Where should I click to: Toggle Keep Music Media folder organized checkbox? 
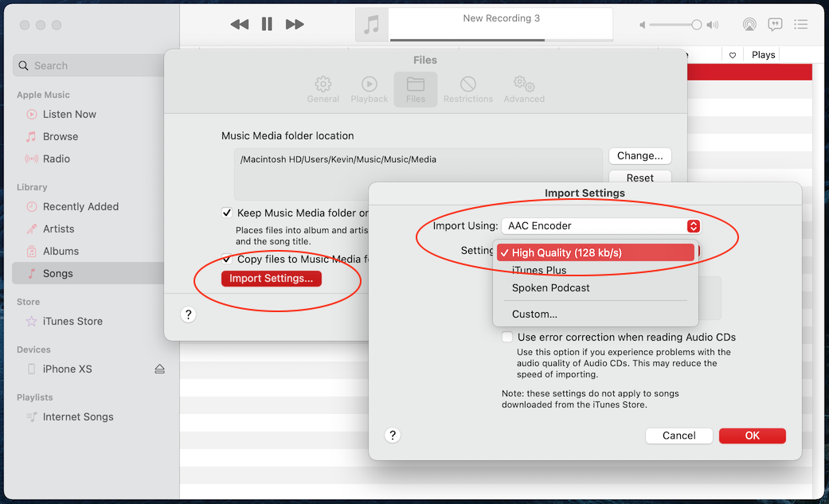pos(227,213)
